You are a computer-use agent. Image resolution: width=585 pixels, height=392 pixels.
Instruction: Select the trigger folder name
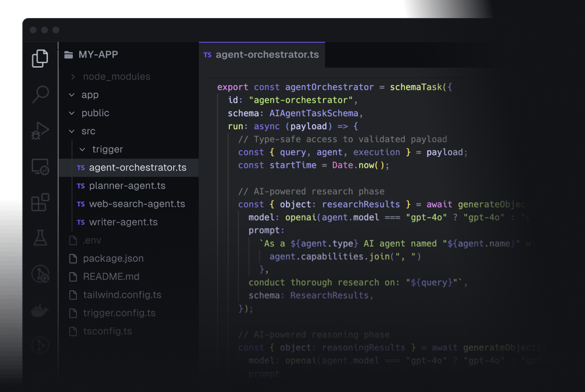[107, 149]
